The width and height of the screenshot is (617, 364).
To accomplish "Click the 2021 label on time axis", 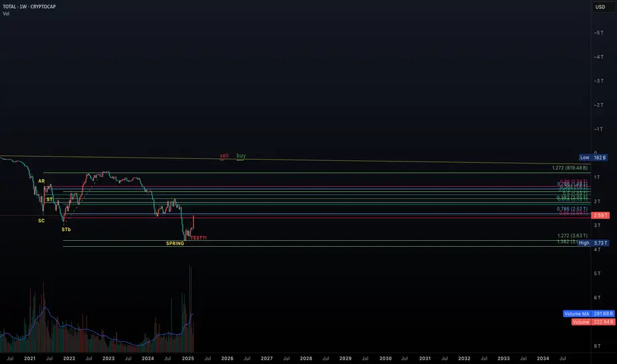I will click(x=30, y=359).
